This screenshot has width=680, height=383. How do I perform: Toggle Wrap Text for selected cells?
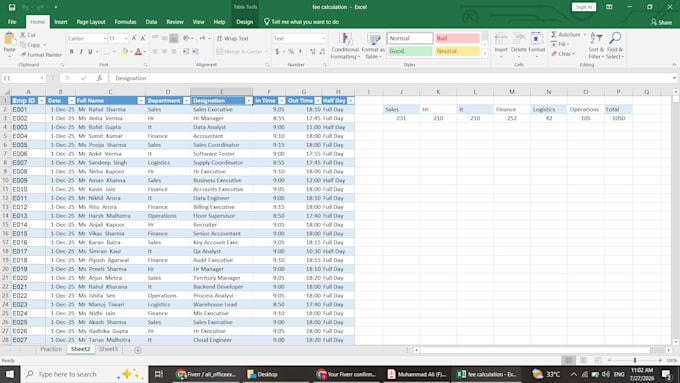tap(233, 38)
